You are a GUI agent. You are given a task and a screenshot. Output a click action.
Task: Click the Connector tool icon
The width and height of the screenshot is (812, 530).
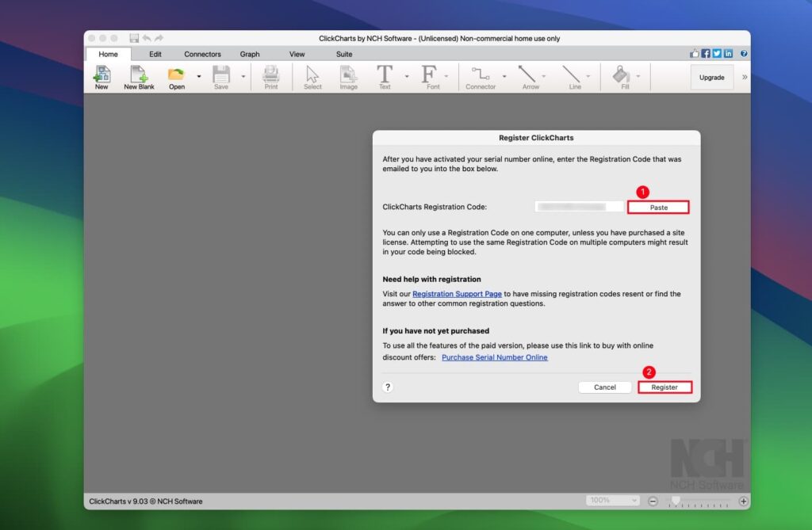(x=480, y=75)
